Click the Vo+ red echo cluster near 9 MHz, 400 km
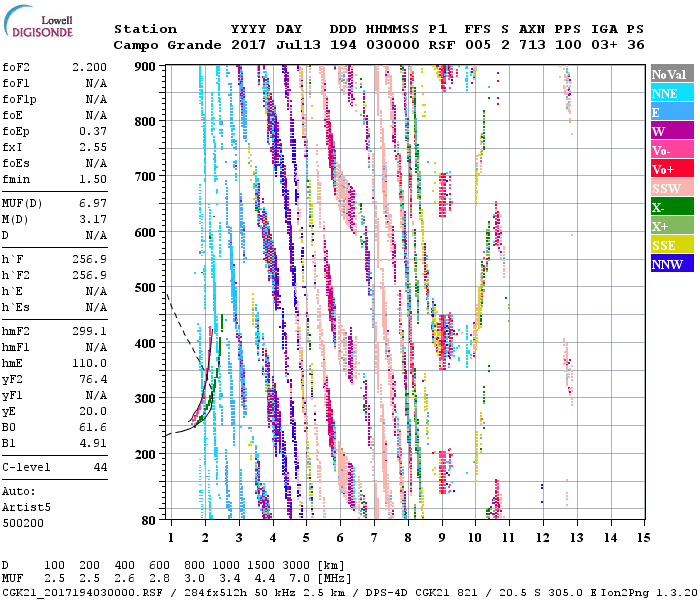 (x=442, y=342)
